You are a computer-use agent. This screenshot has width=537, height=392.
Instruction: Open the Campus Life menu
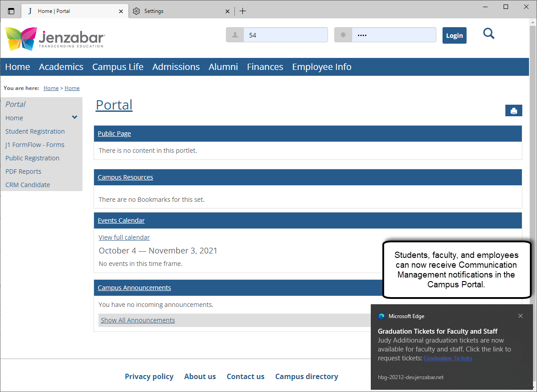point(118,67)
